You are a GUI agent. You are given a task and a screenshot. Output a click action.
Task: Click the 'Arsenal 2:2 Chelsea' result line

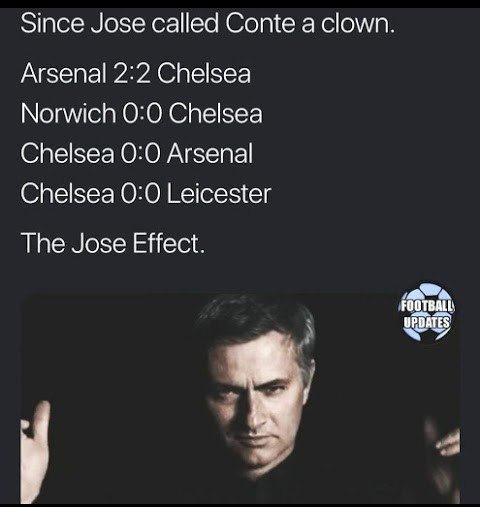[x=135, y=74]
